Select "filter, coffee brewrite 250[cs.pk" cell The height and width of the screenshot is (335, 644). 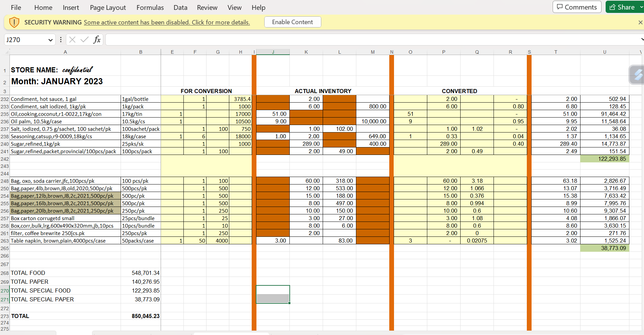65,233
